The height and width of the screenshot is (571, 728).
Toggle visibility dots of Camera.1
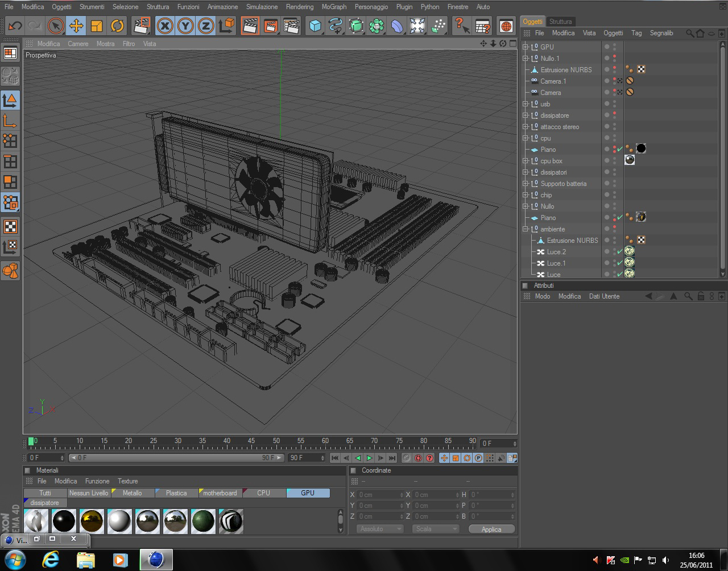coord(614,81)
